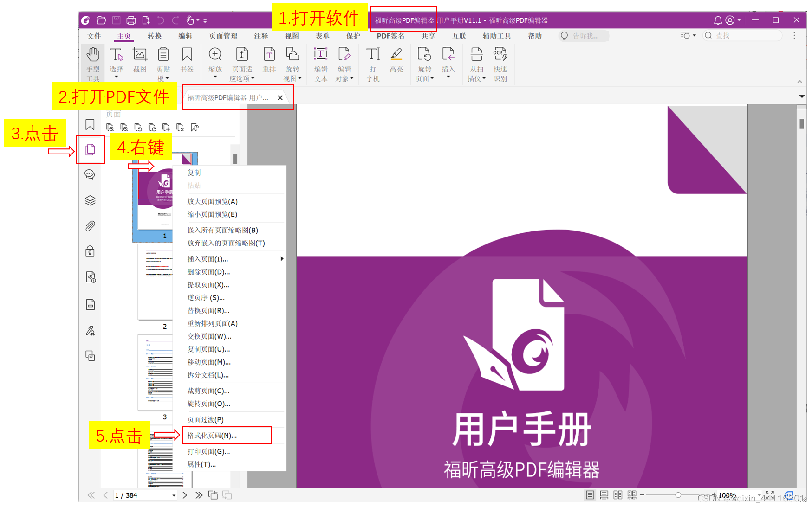Switch to continuous page view mode
This screenshot has width=812, height=507.
click(x=604, y=495)
